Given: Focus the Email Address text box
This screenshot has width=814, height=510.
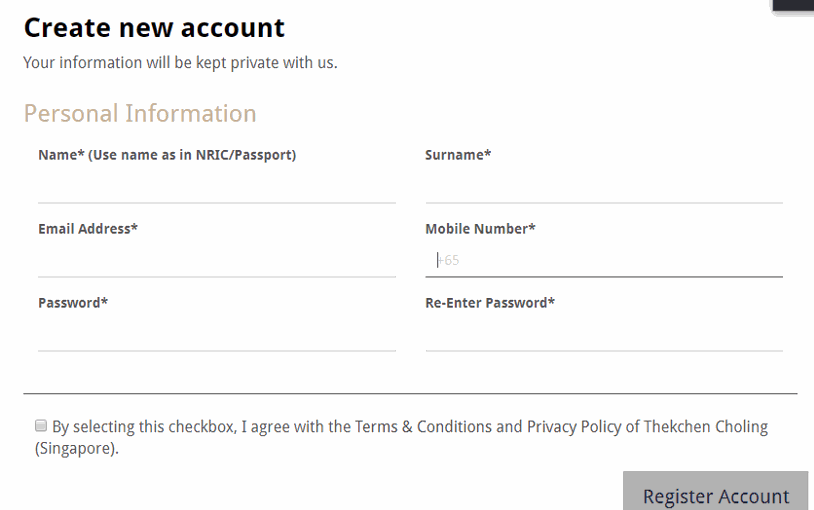Looking at the screenshot, I should click(x=216, y=260).
